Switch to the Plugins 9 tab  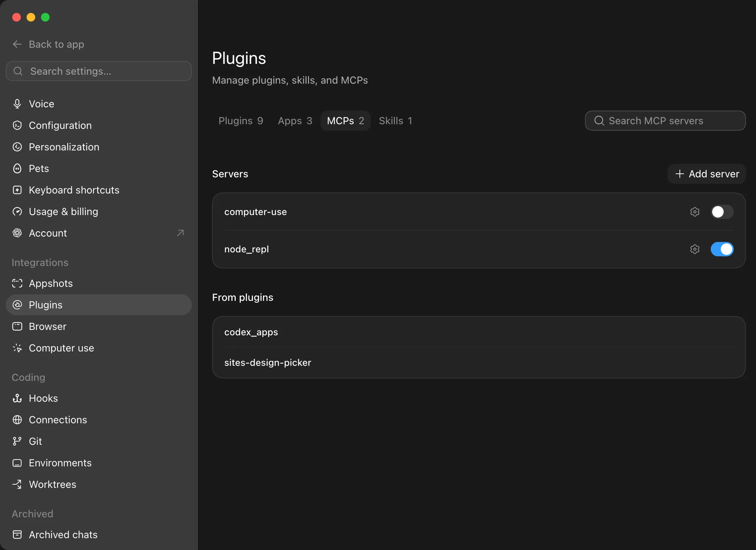pos(241,121)
